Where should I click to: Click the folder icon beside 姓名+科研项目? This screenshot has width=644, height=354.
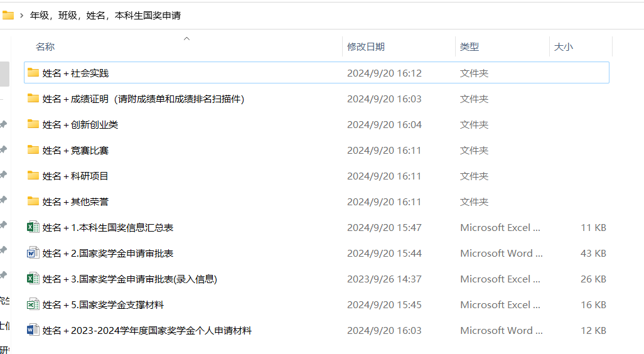click(33, 176)
